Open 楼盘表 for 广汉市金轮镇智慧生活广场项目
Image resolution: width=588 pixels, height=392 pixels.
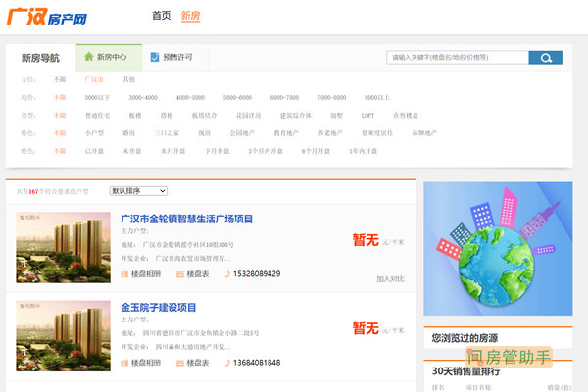click(193, 274)
